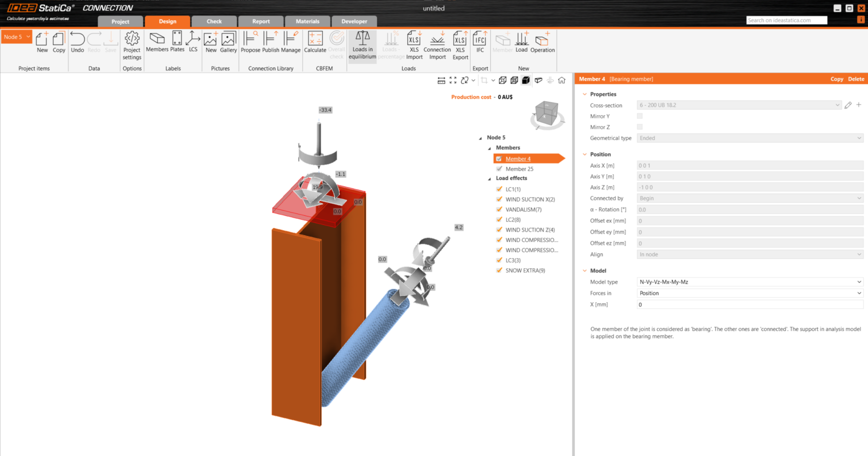Uncheck the LC1(1) load effect checkbox
This screenshot has width=868, height=456.
[x=499, y=189]
